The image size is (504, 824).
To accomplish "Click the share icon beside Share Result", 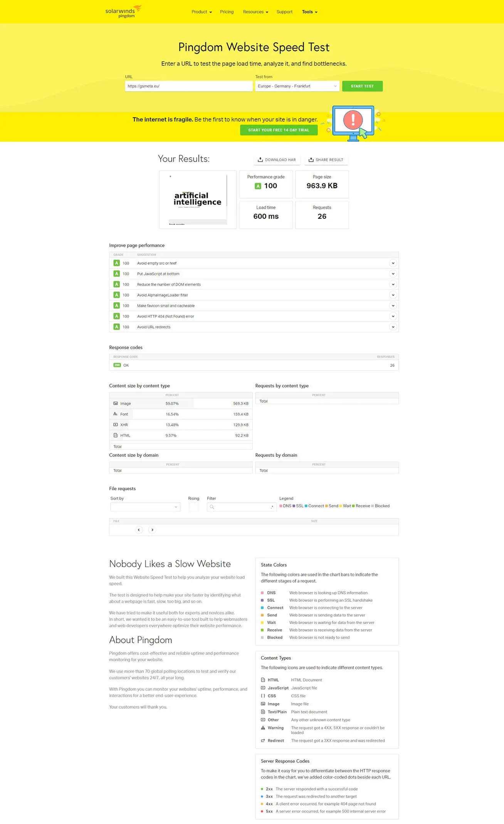I will point(311,160).
